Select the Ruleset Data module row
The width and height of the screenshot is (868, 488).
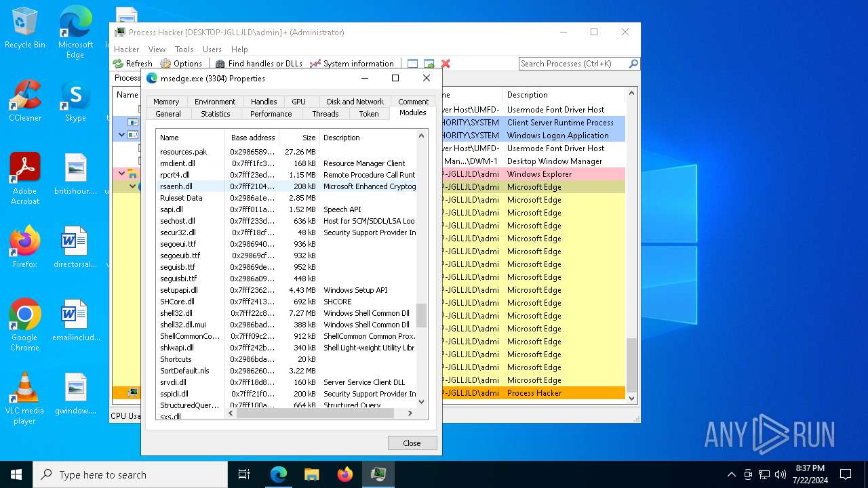[x=286, y=198]
